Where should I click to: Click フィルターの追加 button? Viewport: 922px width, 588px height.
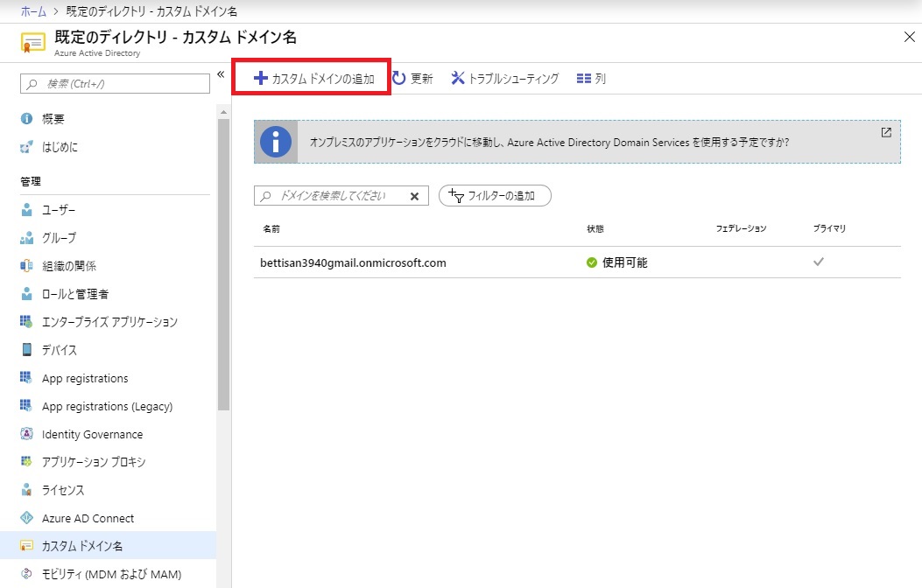click(x=495, y=196)
